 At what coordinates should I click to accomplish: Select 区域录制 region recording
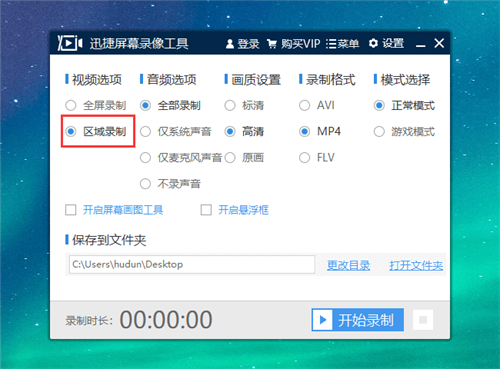coord(96,132)
